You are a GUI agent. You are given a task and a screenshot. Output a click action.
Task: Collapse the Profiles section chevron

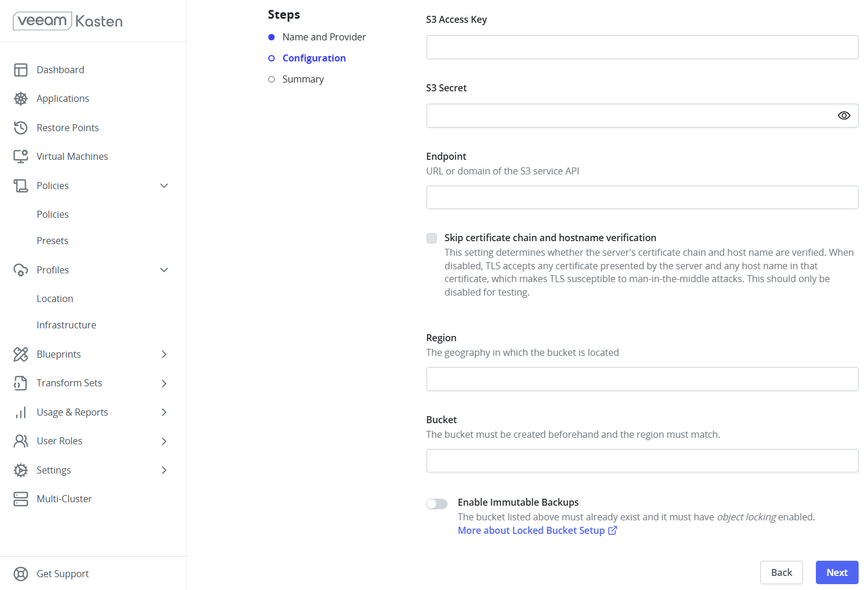click(x=164, y=270)
